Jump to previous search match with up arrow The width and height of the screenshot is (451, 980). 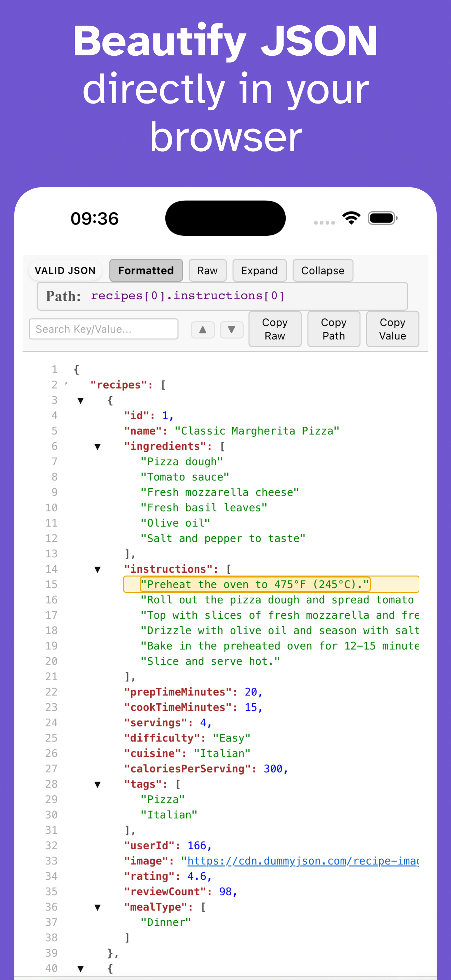click(203, 329)
